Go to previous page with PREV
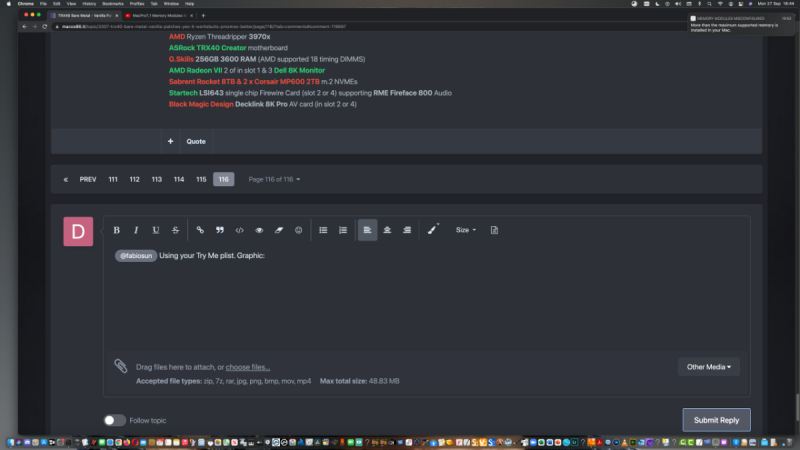Image resolution: width=800 pixels, height=450 pixels. point(88,179)
